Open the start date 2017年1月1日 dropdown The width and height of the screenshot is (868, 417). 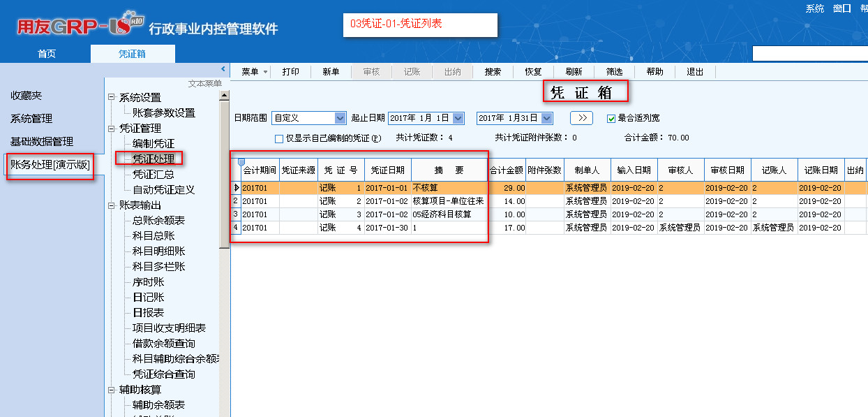point(458,118)
